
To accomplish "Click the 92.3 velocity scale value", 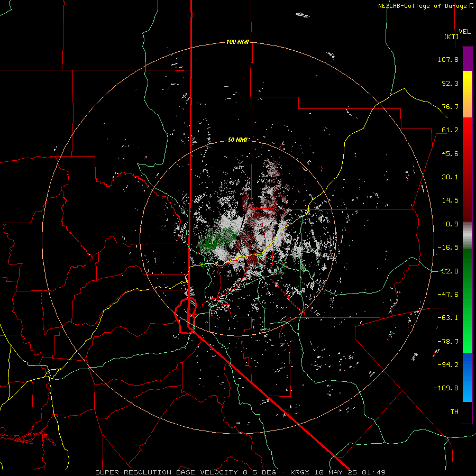I will [x=450, y=83].
